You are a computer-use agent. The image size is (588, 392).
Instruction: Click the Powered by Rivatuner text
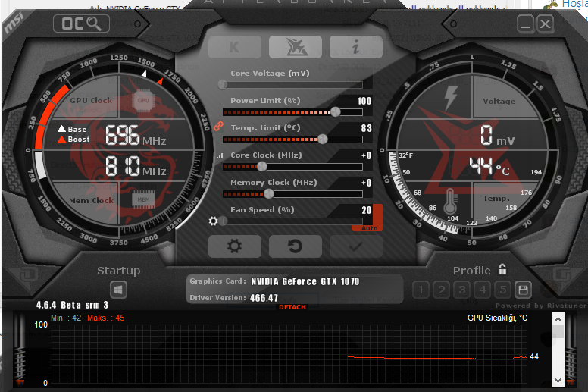click(x=541, y=306)
